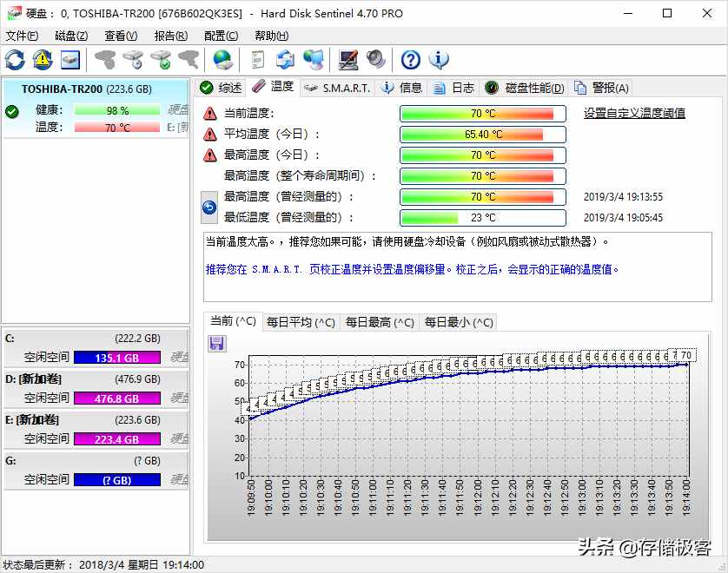Click the last 70 data point label on graph
The width and height of the screenshot is (728, 573).
point(686,355)
